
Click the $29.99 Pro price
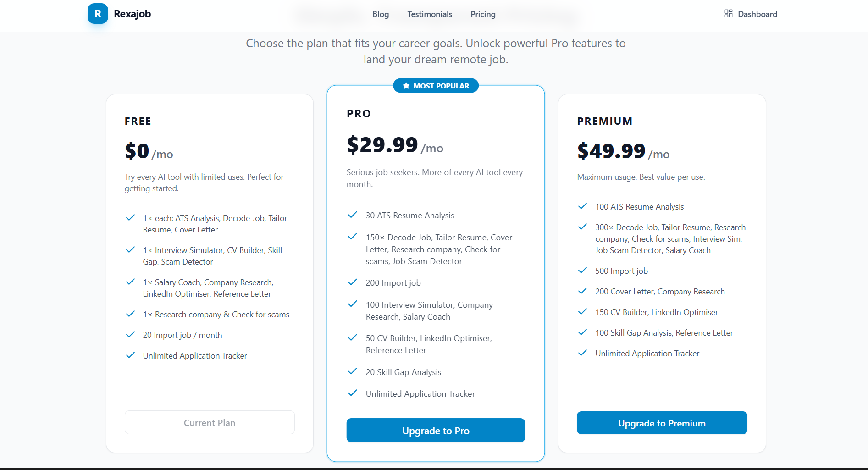382,145
